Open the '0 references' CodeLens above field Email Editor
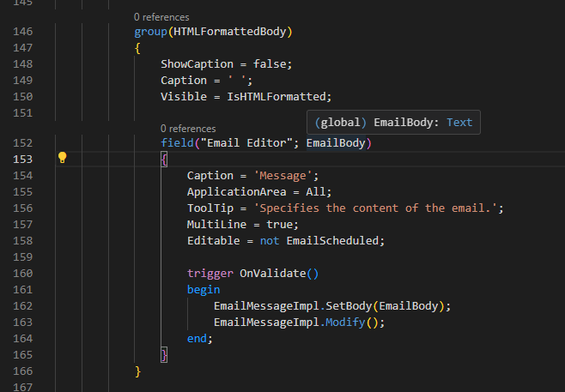 tap(188, 129)
